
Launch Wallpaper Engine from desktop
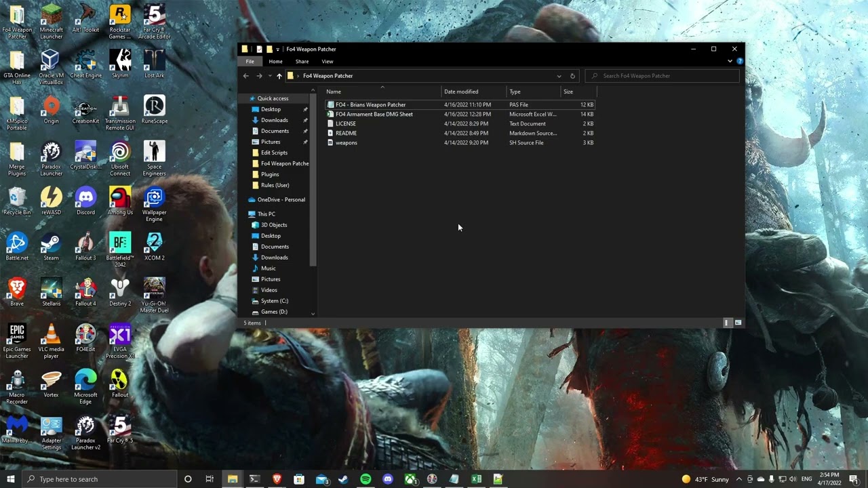[x=154, y=205]
